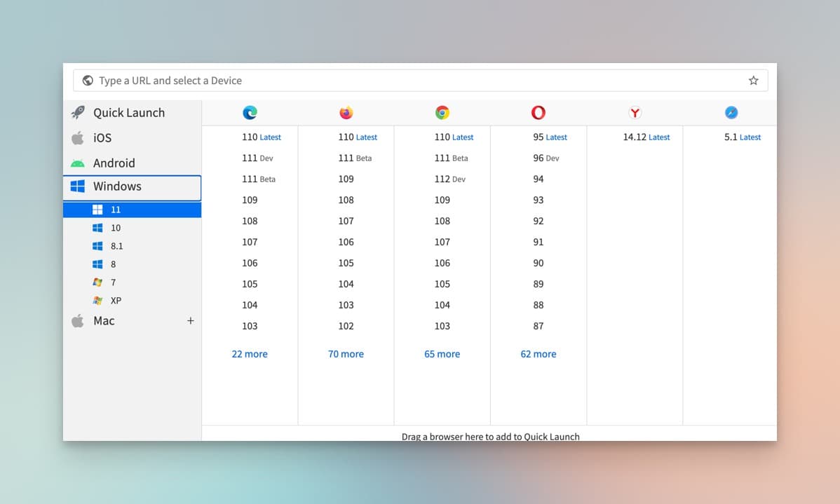Click the URL input field
This screenshot has height=504, width=840.
421,81
